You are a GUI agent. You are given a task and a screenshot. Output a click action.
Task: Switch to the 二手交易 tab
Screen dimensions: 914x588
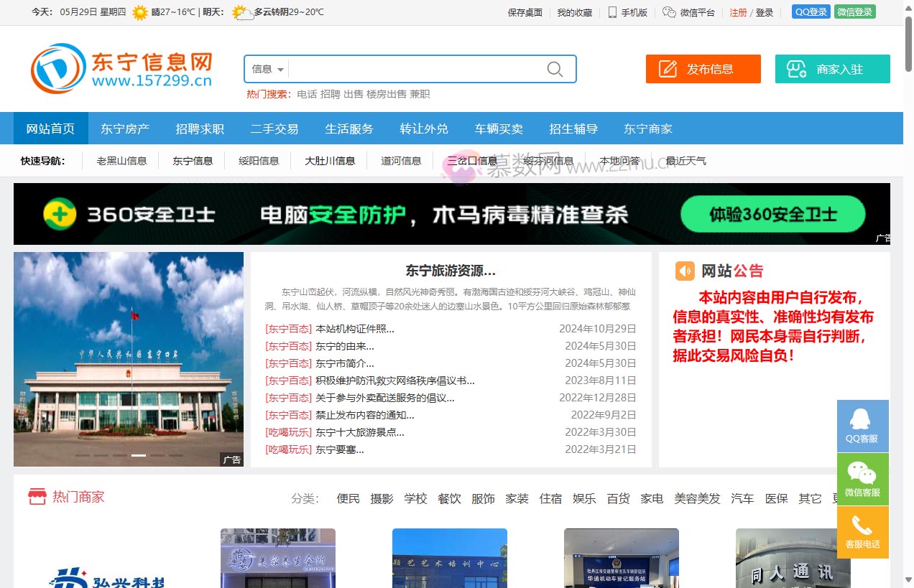coord(274,129)
